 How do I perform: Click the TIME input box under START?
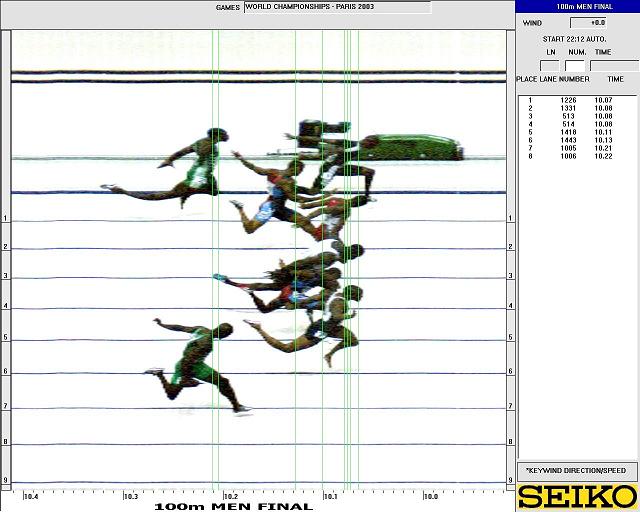[612, 66]
